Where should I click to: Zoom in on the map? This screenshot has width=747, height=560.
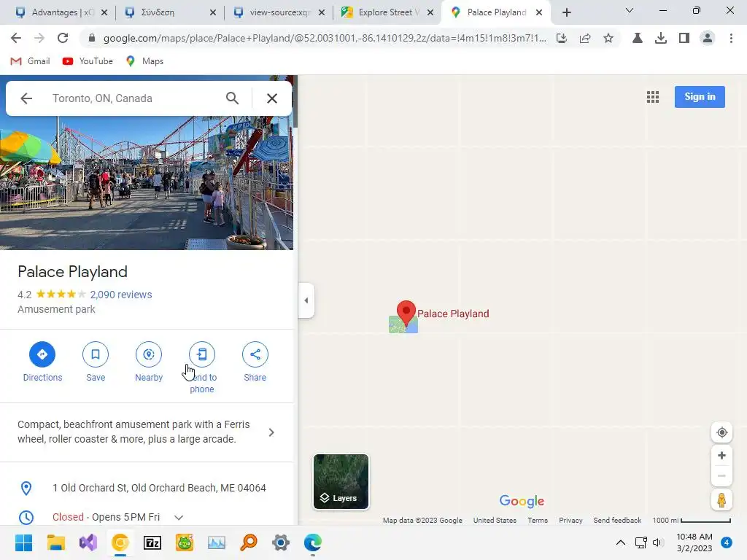click(721, 455)
